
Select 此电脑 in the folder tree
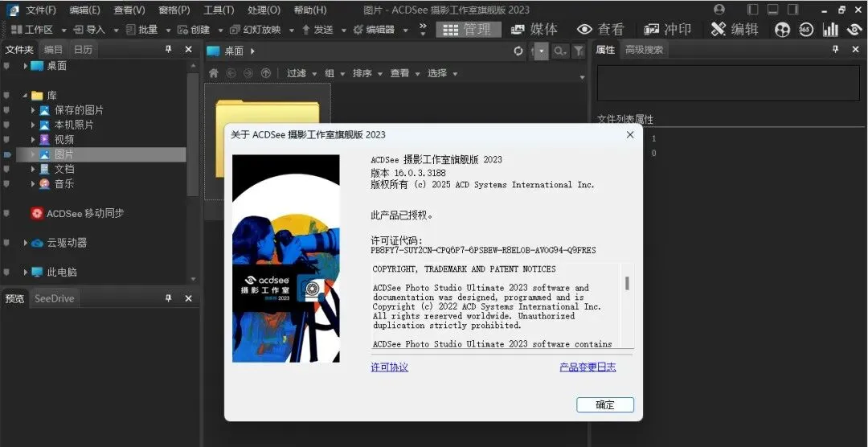55,272
